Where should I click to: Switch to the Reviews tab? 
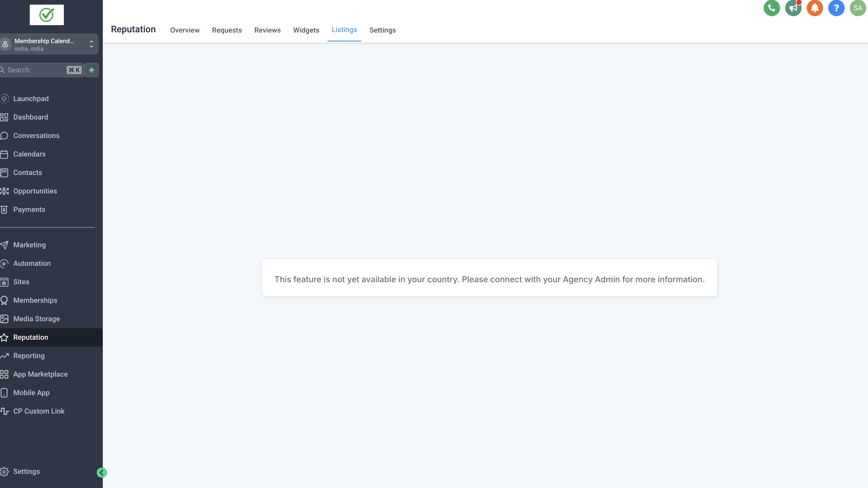(x=267, y=30)
